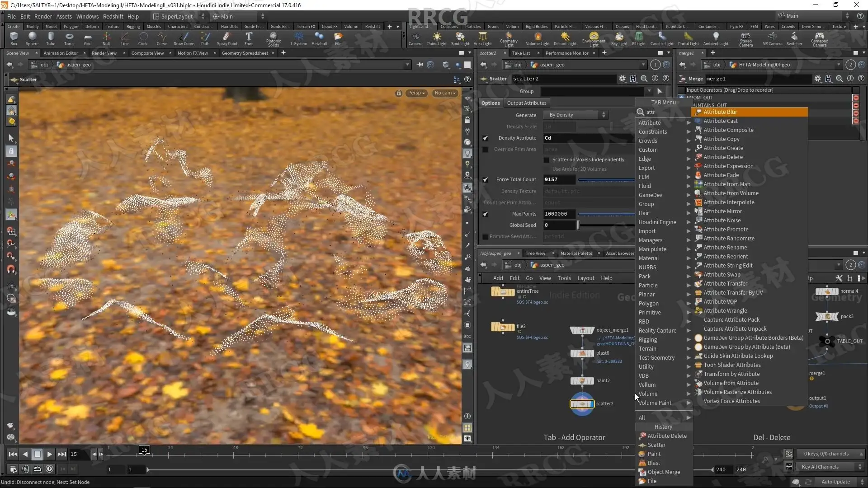868x488 pixels.
Task: Disable the Force Total Count checkbox
Action: click(486, 180)
